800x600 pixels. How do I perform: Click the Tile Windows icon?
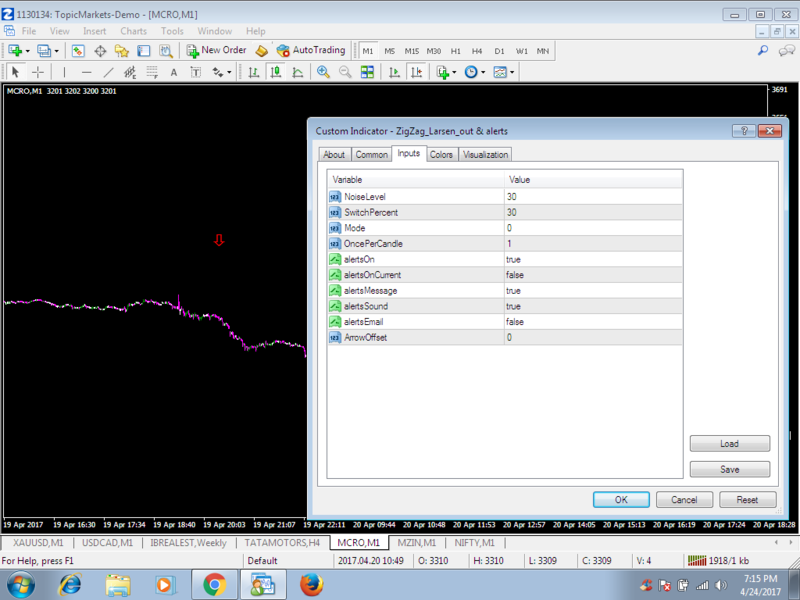click(367, 72)
